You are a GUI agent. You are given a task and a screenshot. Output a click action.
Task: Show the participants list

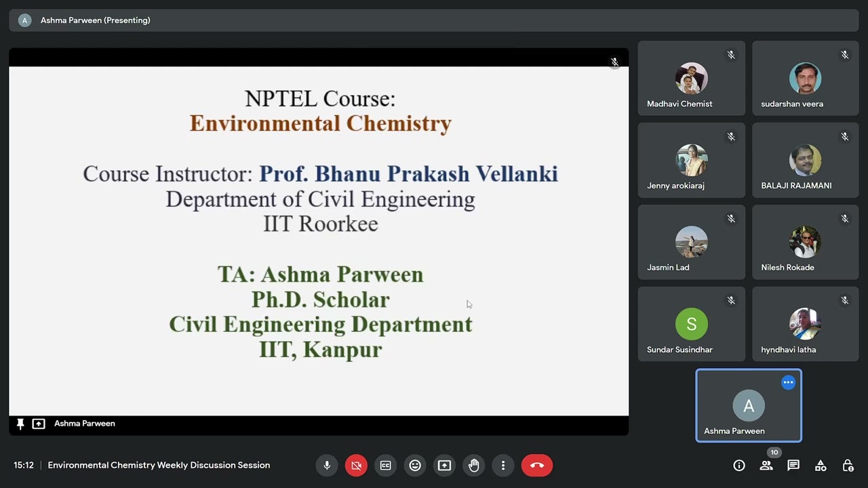point(766,466)
